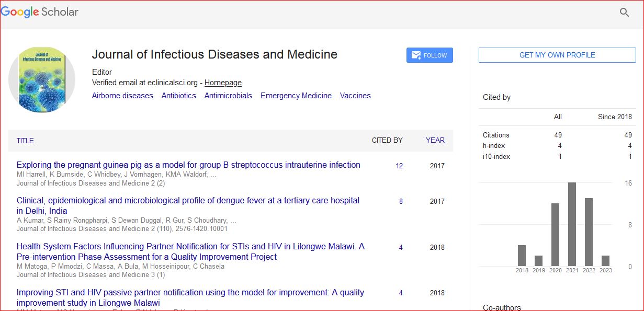The height and width of the screenshot is (311, 644).
Task: Click the 2018 year of Health System Factors article
Action: coord(437,247)
